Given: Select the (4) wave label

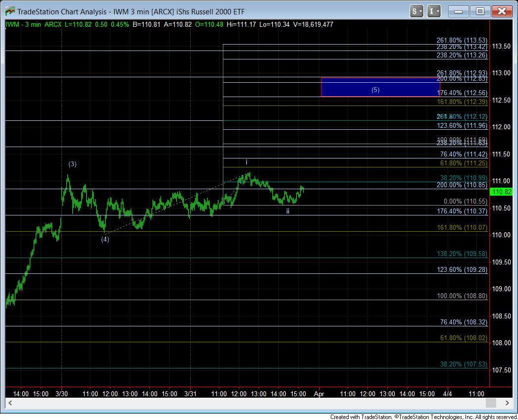Looking at the screenshot, I should click(x=105, y=239).
